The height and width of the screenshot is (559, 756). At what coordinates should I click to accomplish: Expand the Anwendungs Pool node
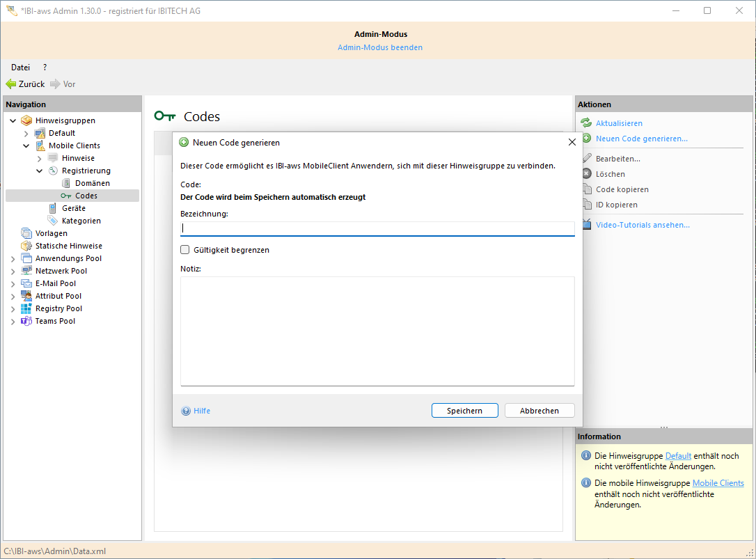pos(13,258)
